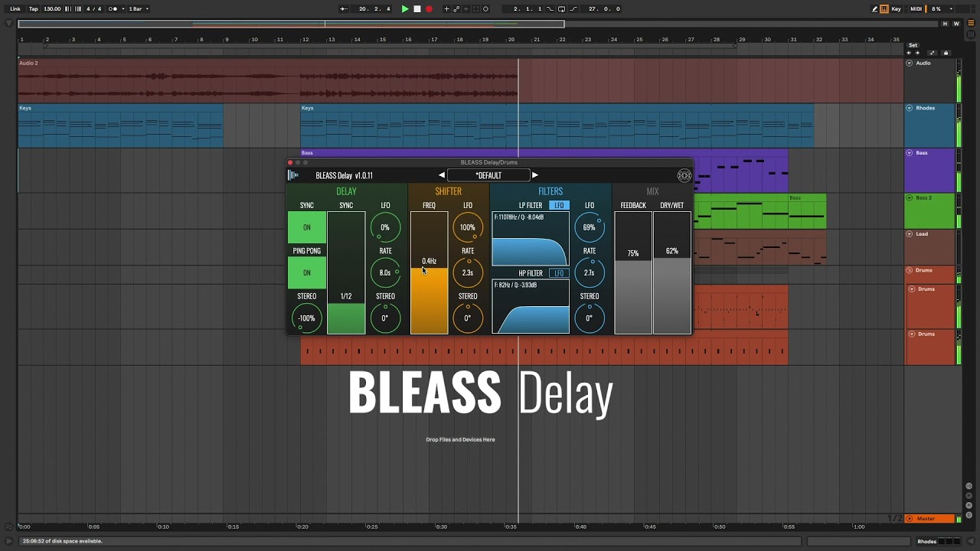Click the 4 / 4 time signature
This screenshot has width=980, height=551.
point(93,9)
